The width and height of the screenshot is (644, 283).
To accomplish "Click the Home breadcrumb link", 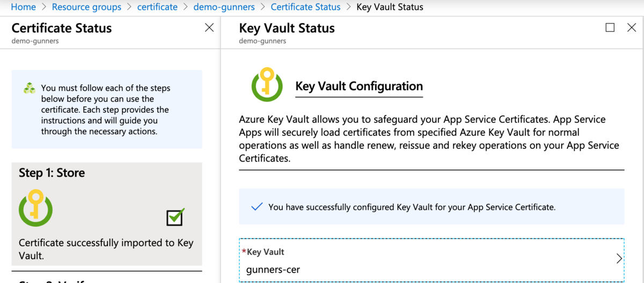I will [x=23, y=7].
